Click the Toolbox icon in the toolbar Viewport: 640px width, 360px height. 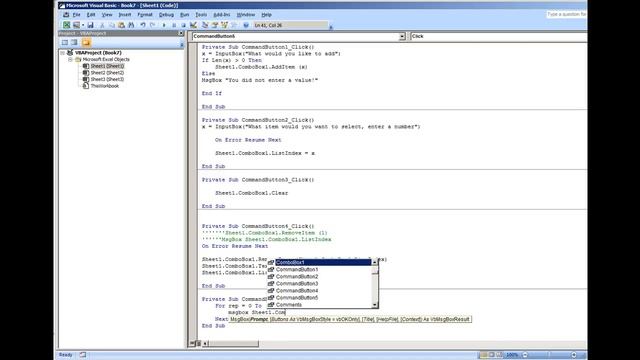coord(234,25)
